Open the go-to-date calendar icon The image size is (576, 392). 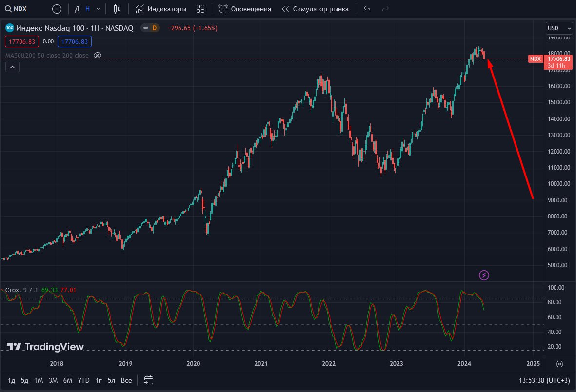tap(148, 380)
